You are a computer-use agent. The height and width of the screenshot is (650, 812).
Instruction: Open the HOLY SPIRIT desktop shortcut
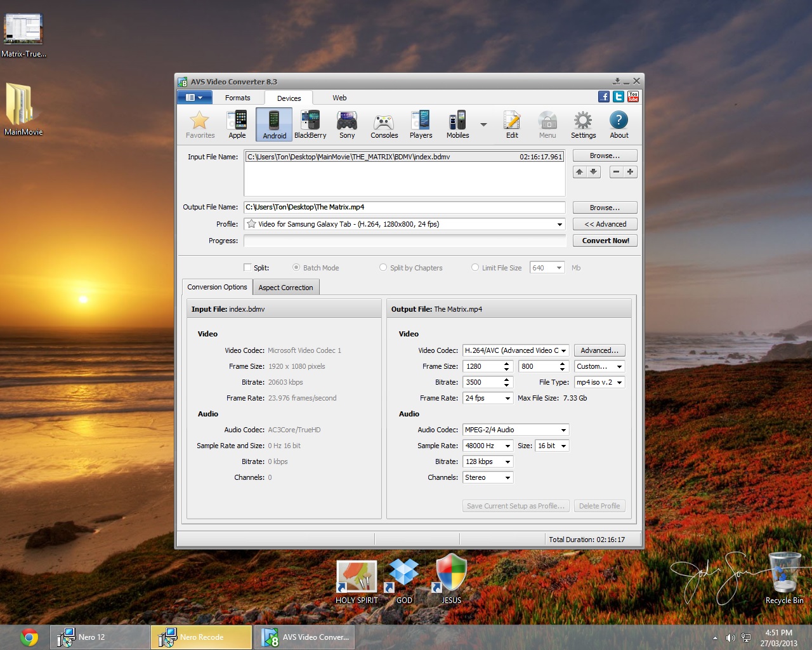click(357, 582)
